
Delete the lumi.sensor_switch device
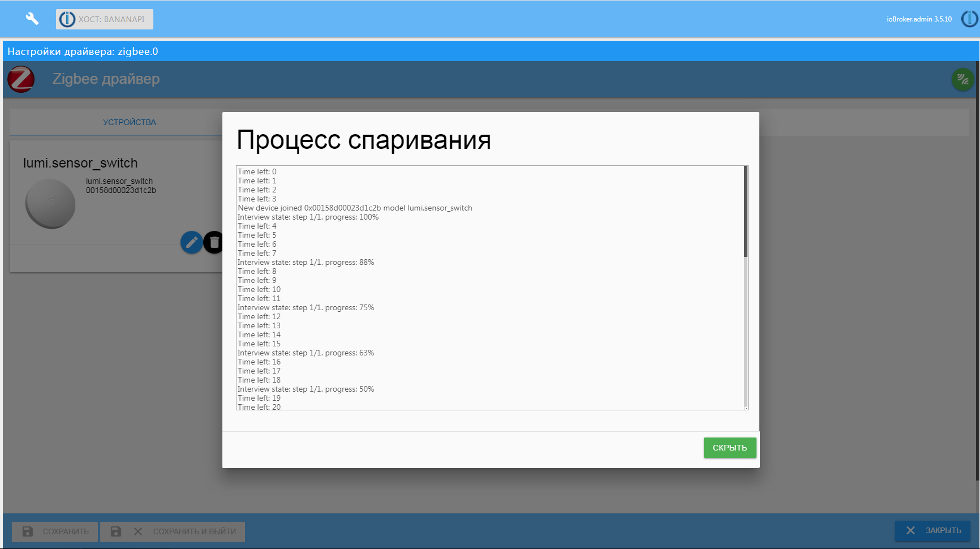coord(214,243)
